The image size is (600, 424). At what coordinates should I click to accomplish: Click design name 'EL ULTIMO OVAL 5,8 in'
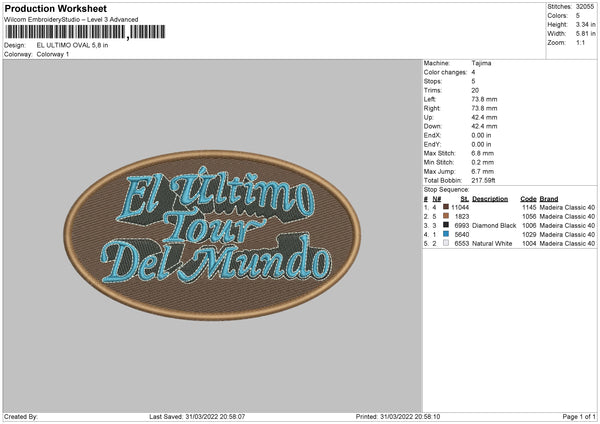(72, 45)
